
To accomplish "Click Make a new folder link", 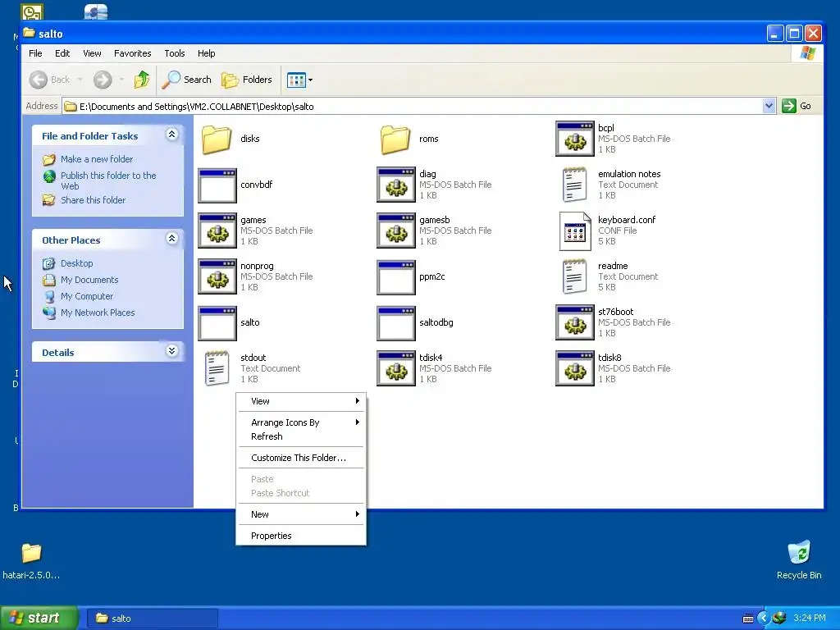I will [97, 159].
